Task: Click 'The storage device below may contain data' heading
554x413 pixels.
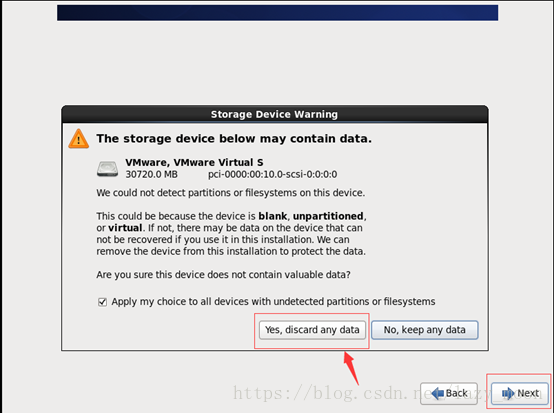Action: tap(234, 138)
